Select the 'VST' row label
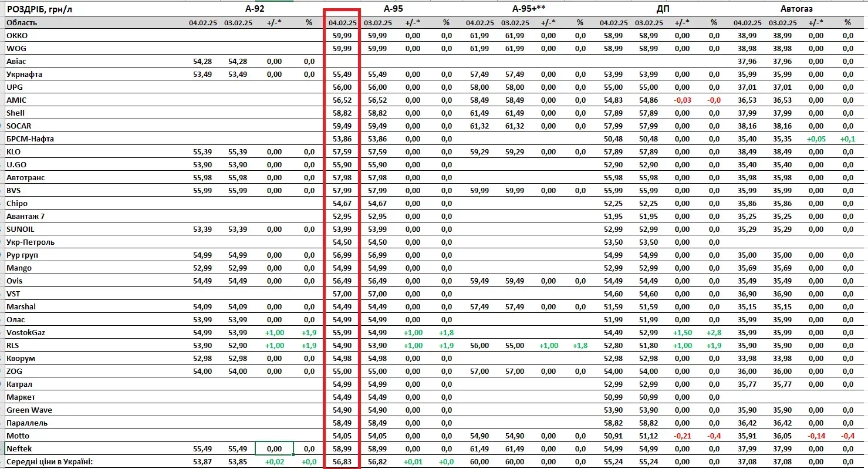 pos(13,293)
